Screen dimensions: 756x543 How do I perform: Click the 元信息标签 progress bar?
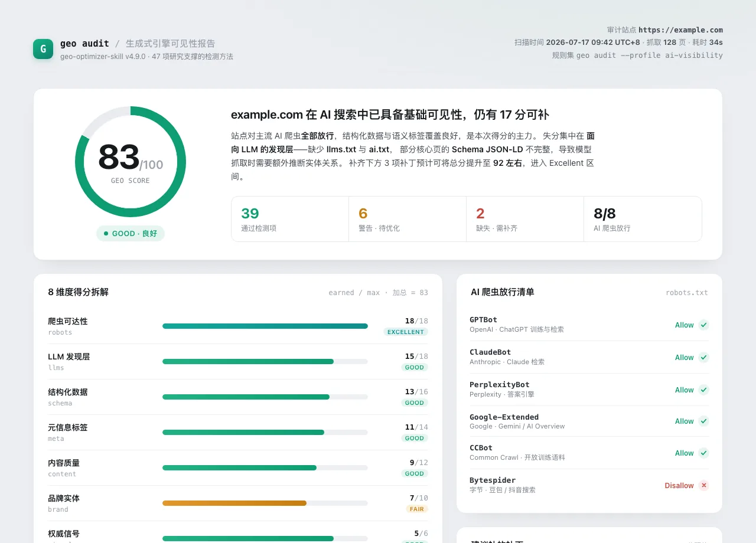(265, 432)
